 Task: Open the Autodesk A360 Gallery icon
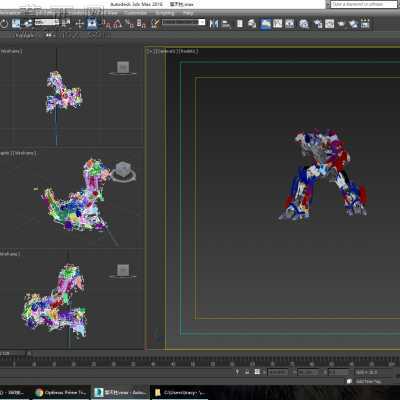pyautogui.click(x=365, y=24)
